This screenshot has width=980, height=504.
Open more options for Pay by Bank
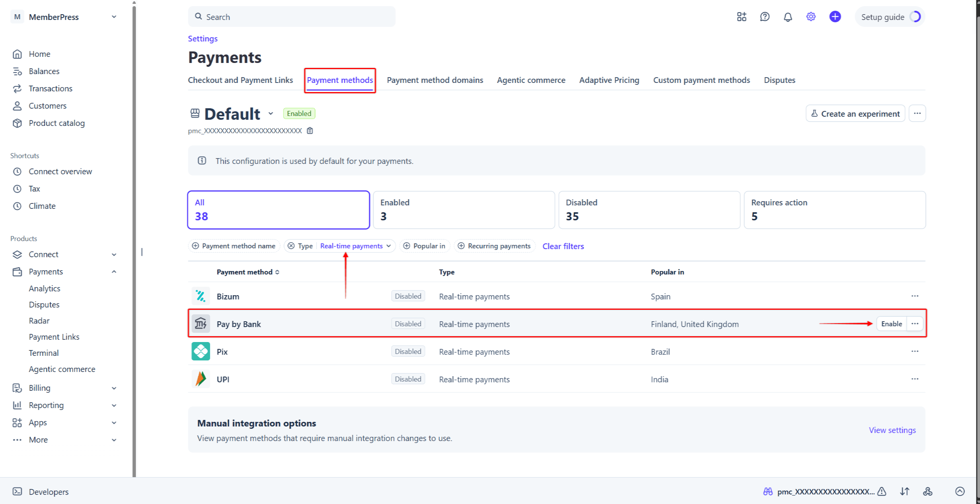click(x=915, y=324)
